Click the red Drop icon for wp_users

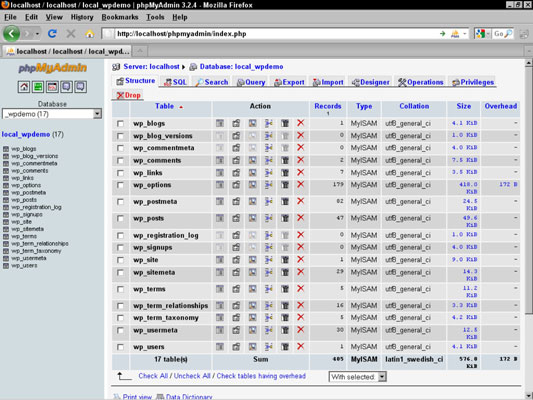tap(300, 347)
